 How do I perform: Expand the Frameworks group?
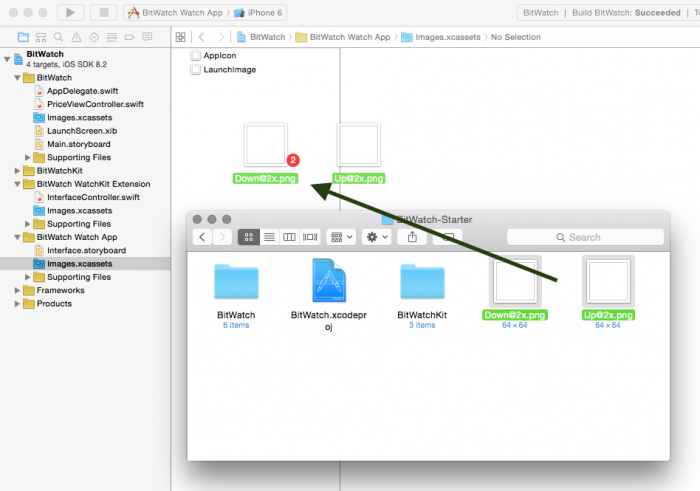[17, 290]
